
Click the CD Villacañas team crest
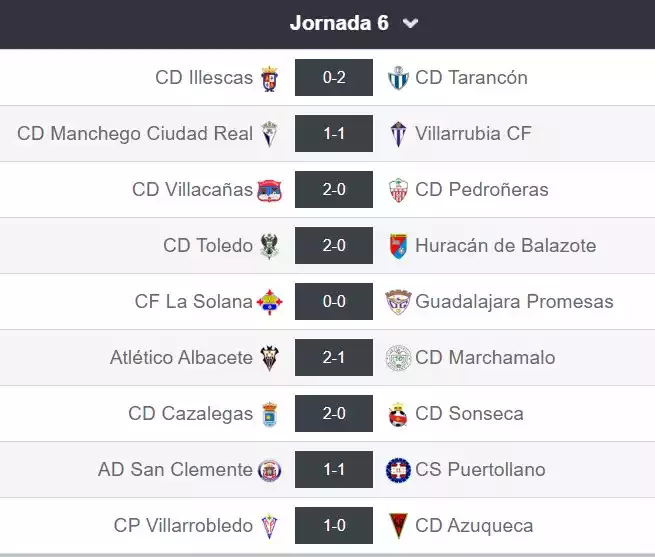tap(270, 190)
